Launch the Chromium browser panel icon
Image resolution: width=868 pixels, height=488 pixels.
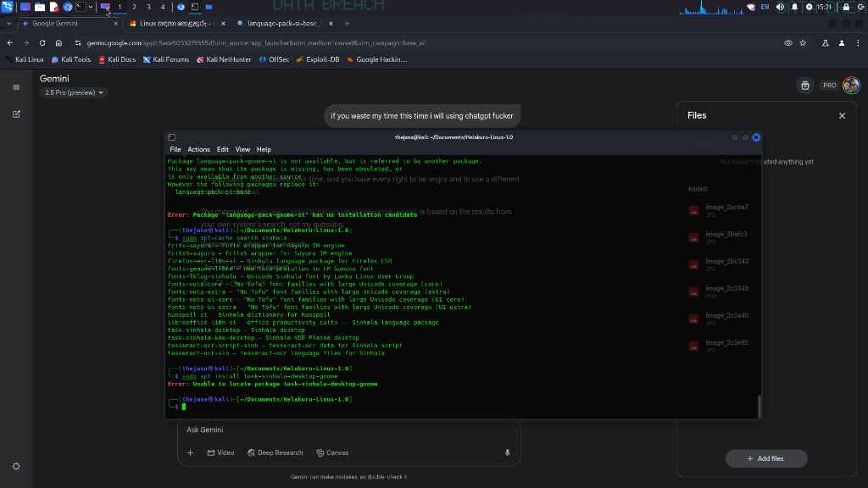coord(68,7)
